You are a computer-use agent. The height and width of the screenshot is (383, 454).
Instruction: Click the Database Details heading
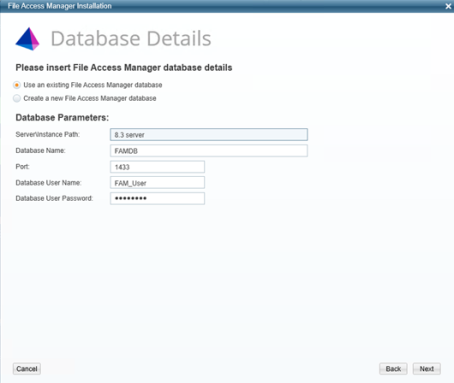[x=131, y=38]
